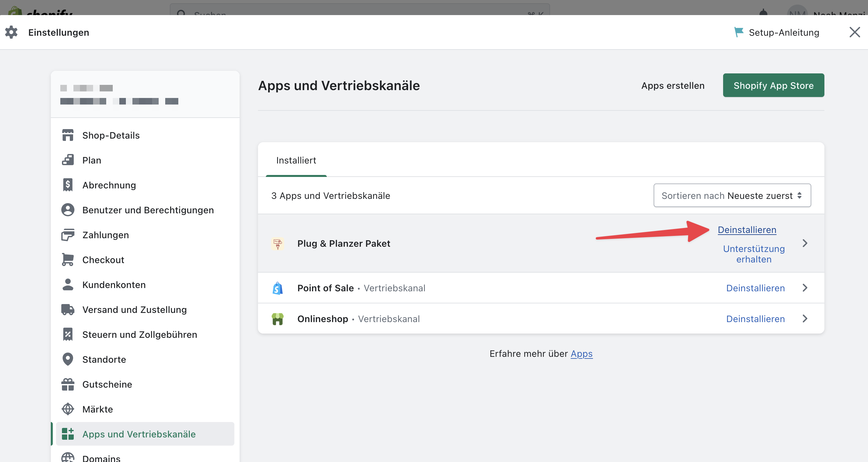Image resolution: width=868 pixels, height=462 pixels.
Task: Click the Shop-Details storefront icon
Action: click(68, 135)
